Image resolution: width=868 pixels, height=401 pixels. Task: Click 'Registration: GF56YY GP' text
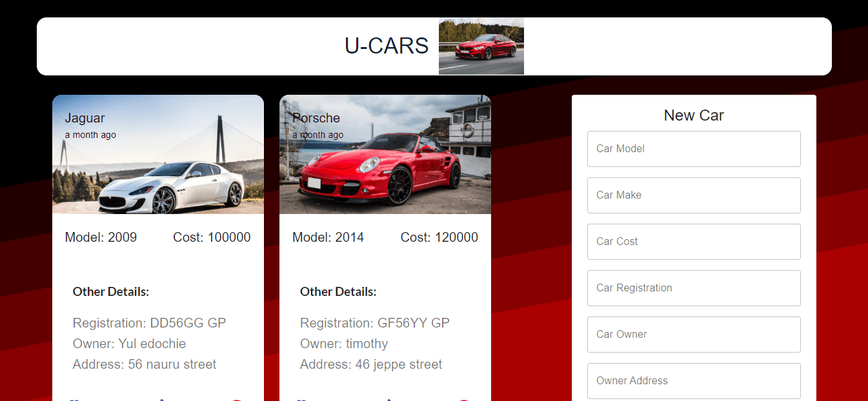pyautogui.click(x=375, y=323)
